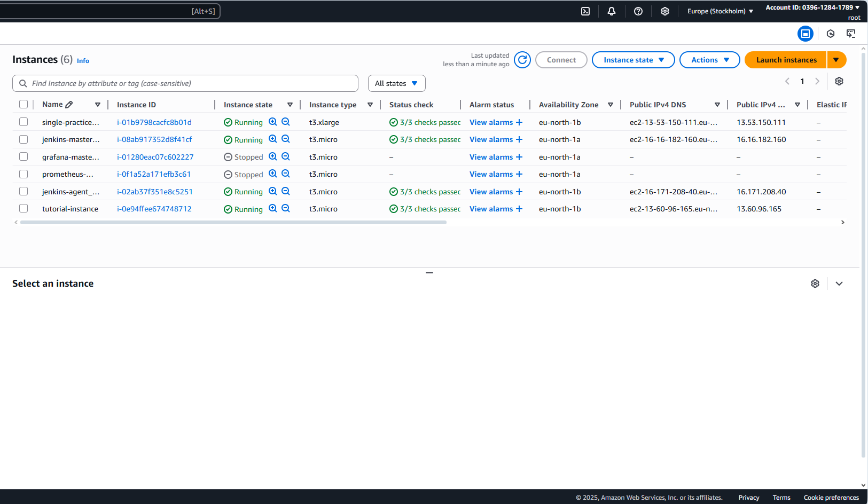Open the All states filter dropdown
The height and width of the screenshot is (504, 868).
(396, 83)
